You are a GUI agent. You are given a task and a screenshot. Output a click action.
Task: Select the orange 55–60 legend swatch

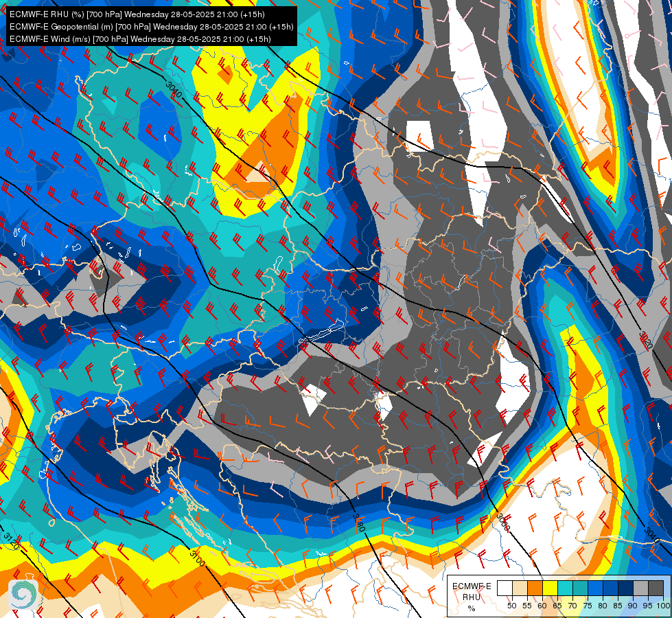pyautogui.click(x=535, y=588)
